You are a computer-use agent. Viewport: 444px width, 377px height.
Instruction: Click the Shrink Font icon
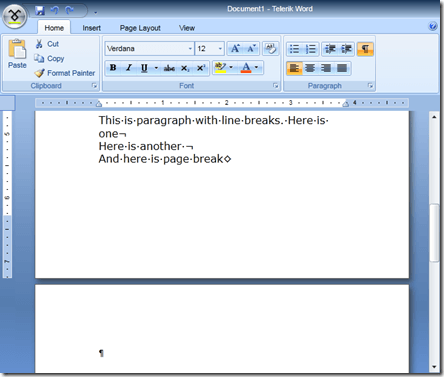[x=251, y=49]
